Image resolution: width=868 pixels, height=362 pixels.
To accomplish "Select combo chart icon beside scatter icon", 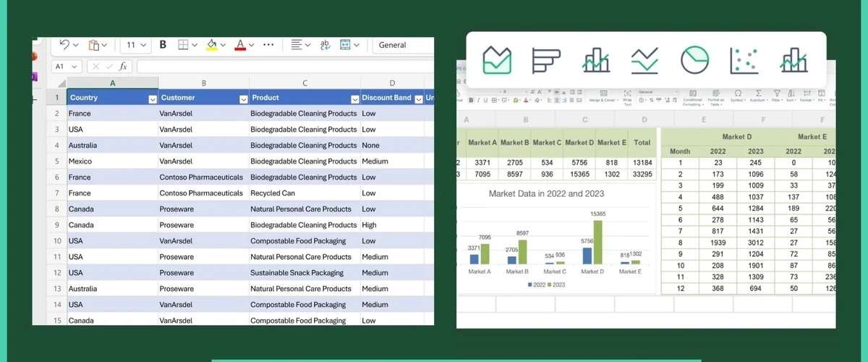I will (x=793, y=60).
